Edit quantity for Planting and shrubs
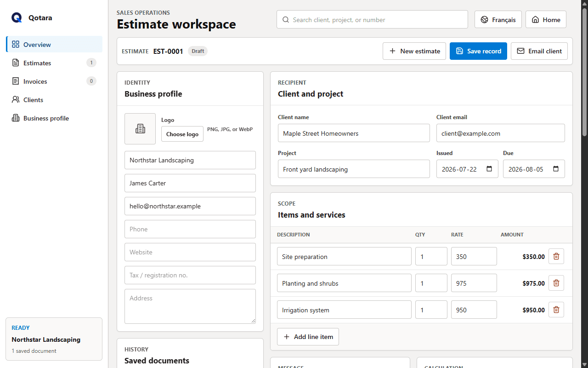588x368 pixels. pos(431,283)
